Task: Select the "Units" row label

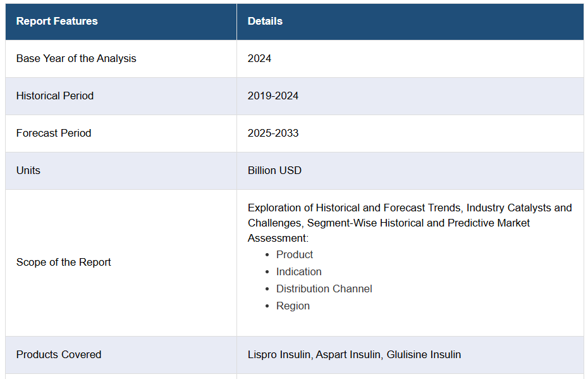Action: [x=28, y=171]
